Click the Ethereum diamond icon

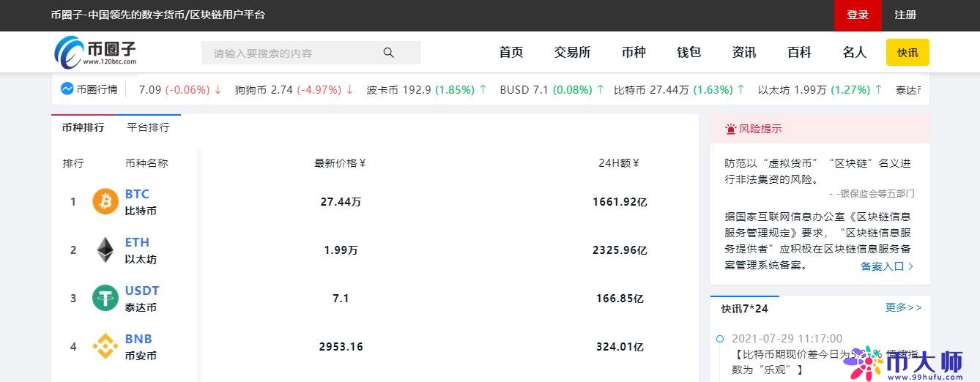click(x=105, y=250)
